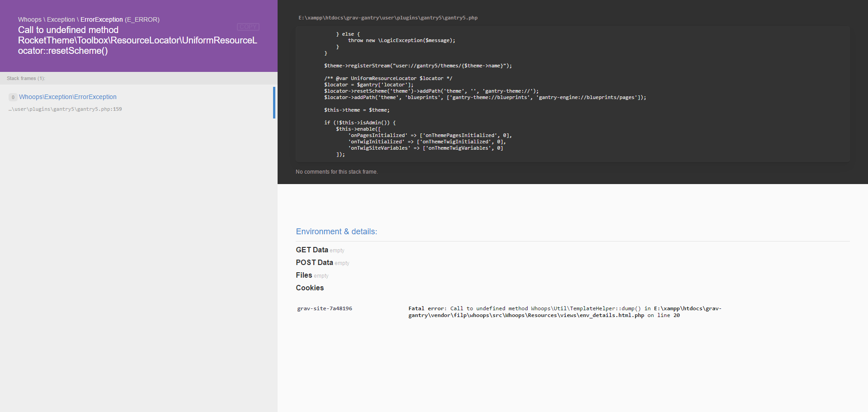Click the '@var UniformResourceLocator $locator' comment line
Image resolution: width=868 pixels, height=412 pixels.
point(388,79)
